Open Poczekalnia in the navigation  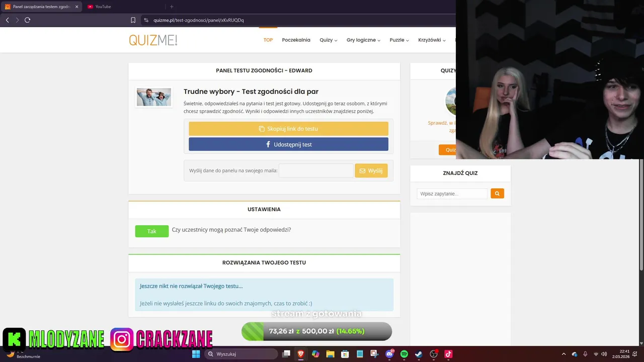click(296, 40)
